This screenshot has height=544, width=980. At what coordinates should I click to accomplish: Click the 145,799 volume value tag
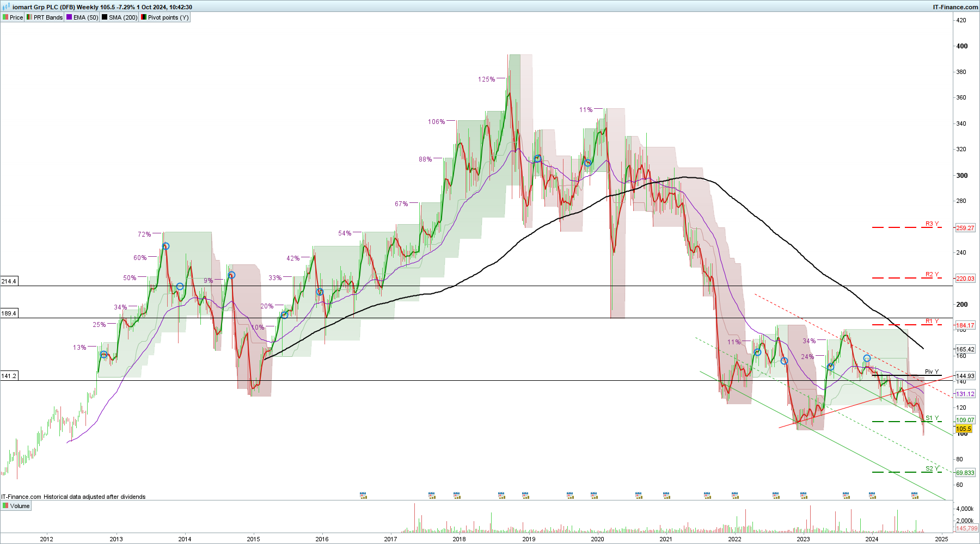coord(967,528)
